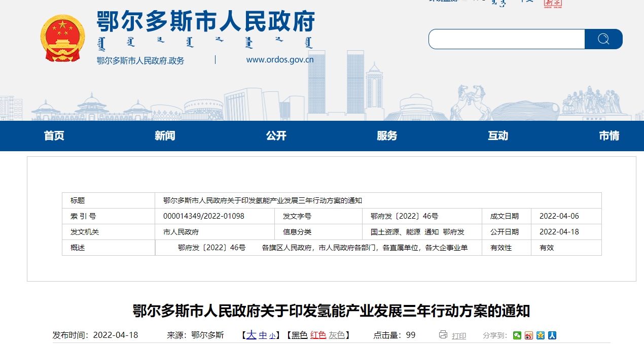Change text color to 灰色
This screenshot has height=344, width=644.
tap(336, 335)
